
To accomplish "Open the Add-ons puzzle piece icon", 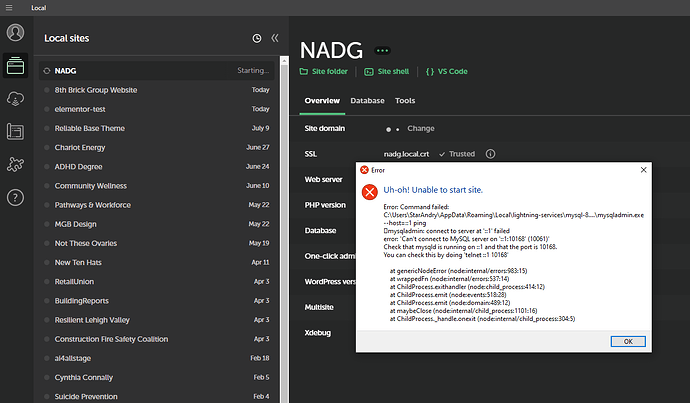I will pyautogui.click(x=15, y=165).
